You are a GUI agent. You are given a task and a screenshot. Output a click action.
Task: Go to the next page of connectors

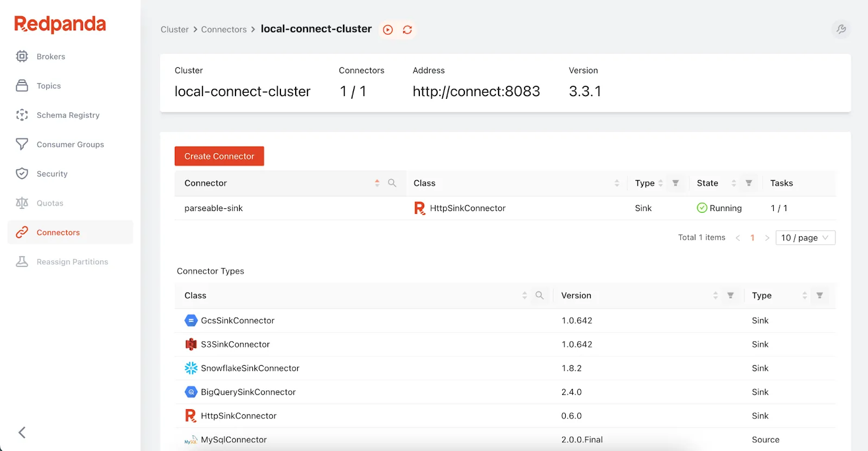767,238
